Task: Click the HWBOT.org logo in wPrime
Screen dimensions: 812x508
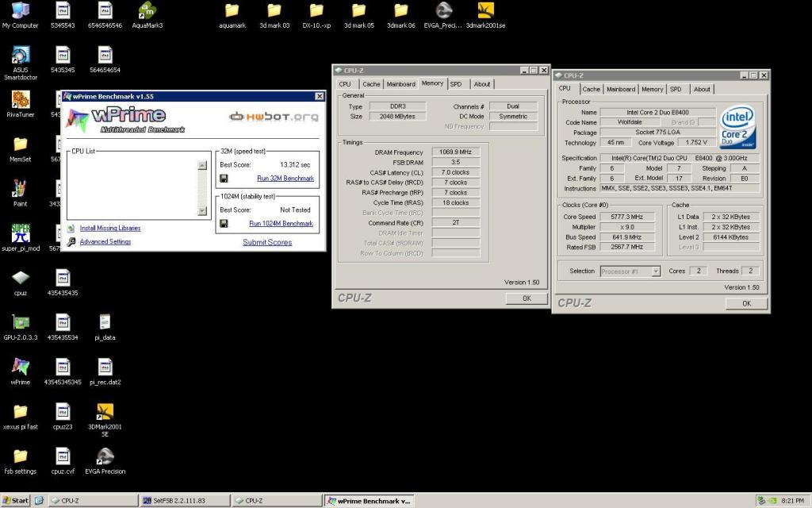Action: [x=274, y=117]
